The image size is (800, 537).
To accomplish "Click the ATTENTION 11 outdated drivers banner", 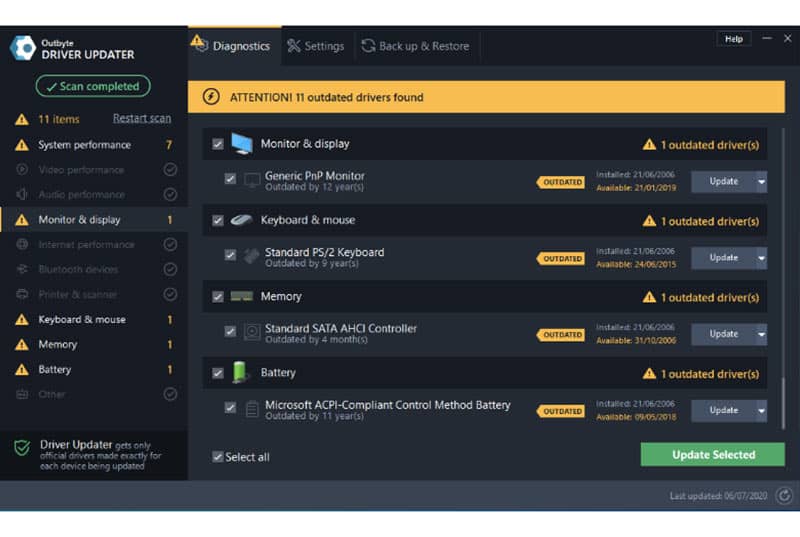I will click(x=486, y=97).
